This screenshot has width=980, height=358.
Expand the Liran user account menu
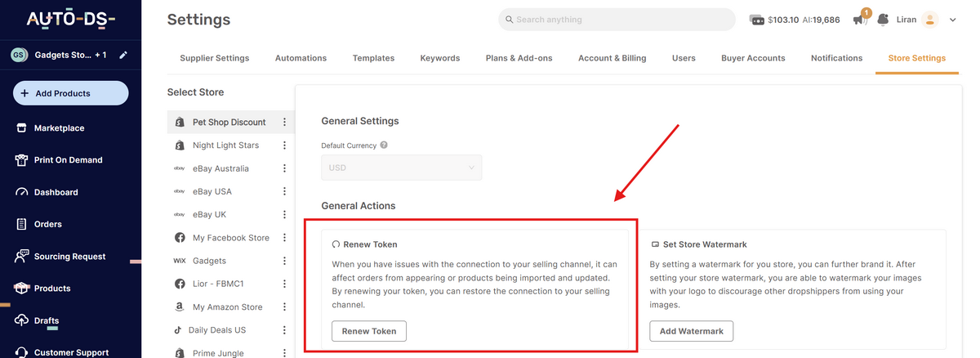point(952,20)
